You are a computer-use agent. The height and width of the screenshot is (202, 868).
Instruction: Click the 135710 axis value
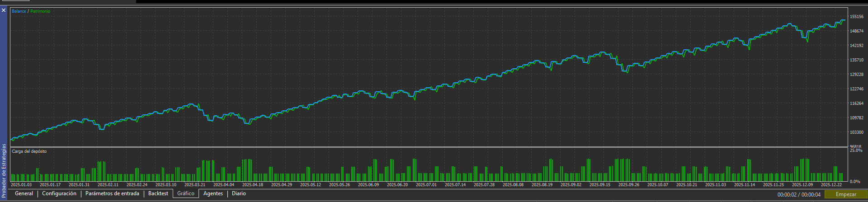click(857, 60)
